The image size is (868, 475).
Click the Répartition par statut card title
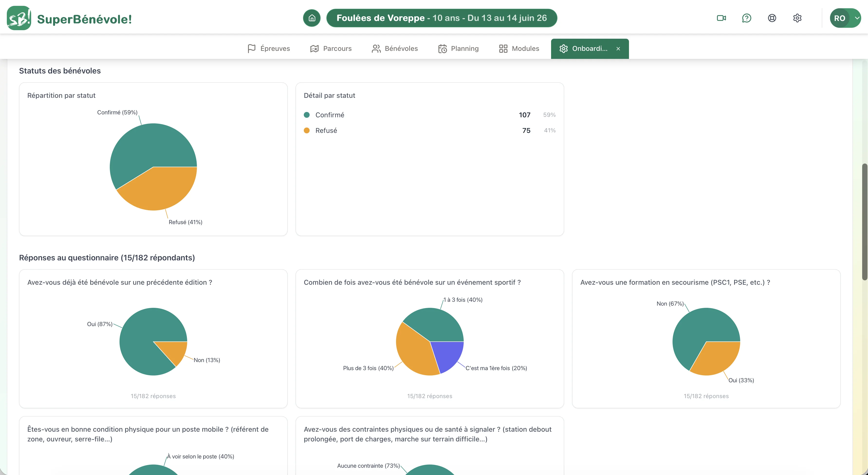(x=61, y=95)
